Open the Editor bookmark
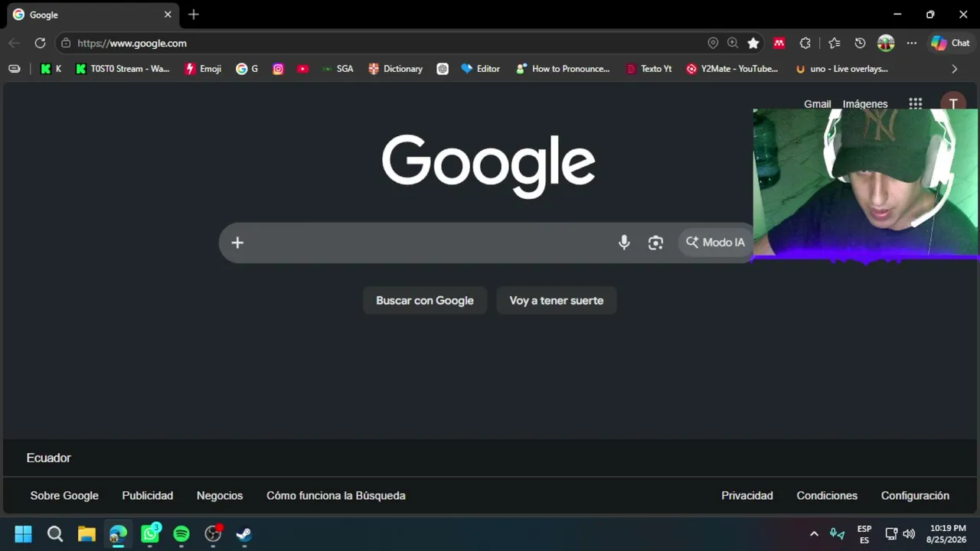 (480, 69)
